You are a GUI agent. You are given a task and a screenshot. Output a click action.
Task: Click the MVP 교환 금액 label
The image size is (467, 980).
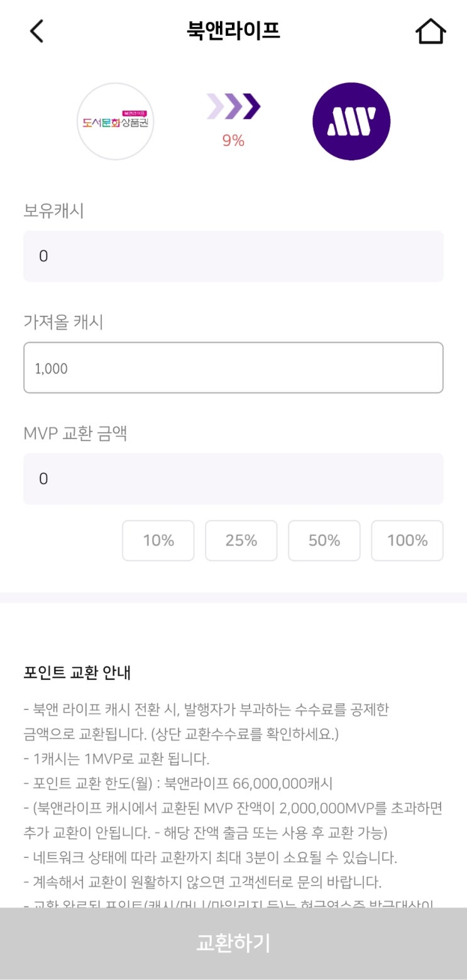(x=75, y=433)
